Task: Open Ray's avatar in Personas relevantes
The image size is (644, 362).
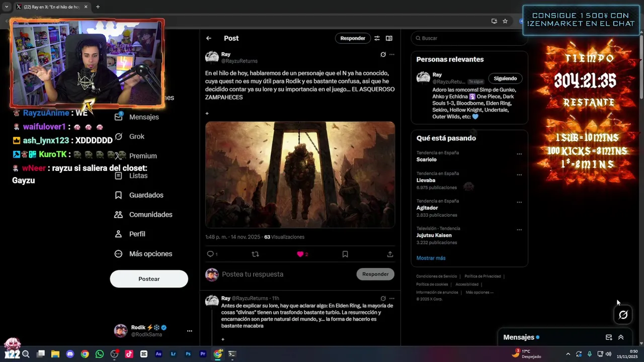Action: [x=424, y=78]
